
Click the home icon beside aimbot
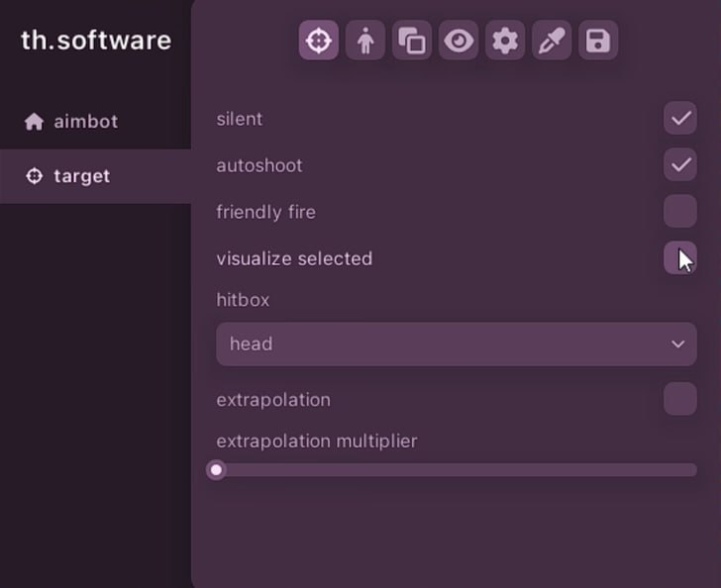pos(35,122)
